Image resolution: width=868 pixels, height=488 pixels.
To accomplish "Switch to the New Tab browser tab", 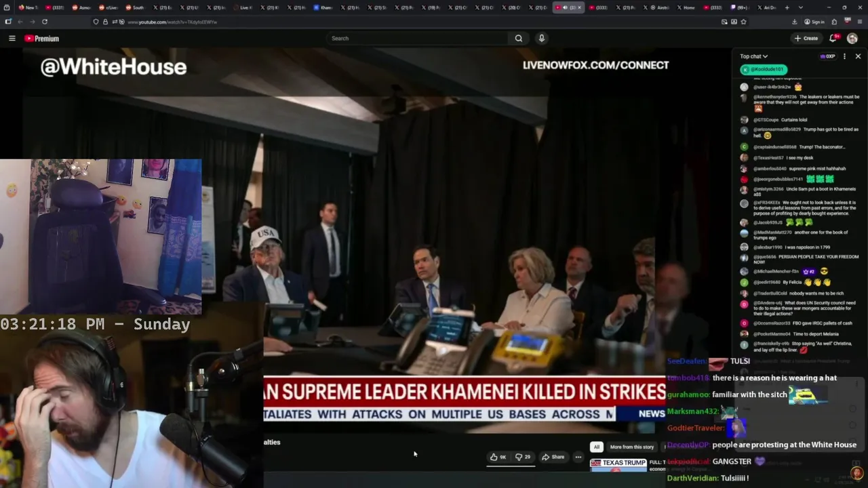I will pyautogui.click(x=28, y=7).
